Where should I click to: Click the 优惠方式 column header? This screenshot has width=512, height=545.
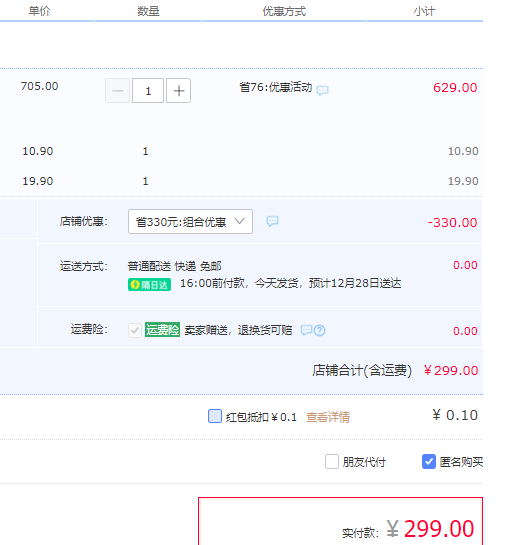284,11
